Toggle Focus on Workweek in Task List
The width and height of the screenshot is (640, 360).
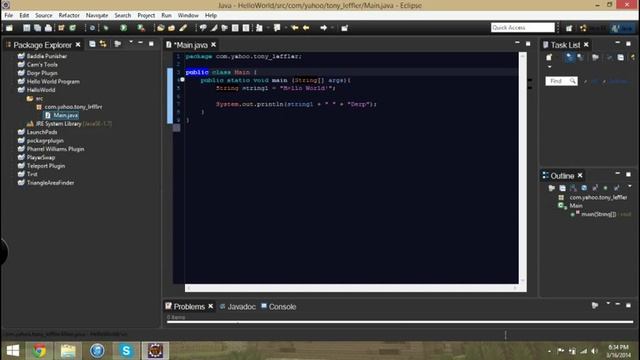595,58
